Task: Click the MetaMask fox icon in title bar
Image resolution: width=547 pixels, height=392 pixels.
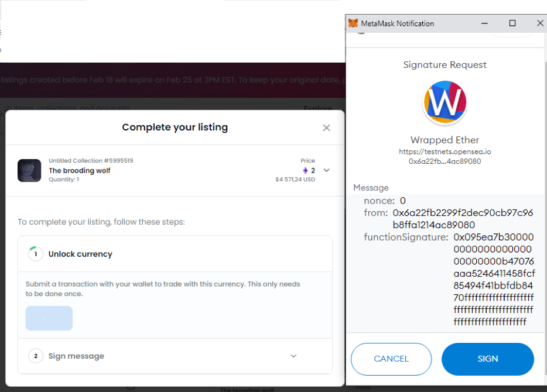Action: [x=353, y=23]
